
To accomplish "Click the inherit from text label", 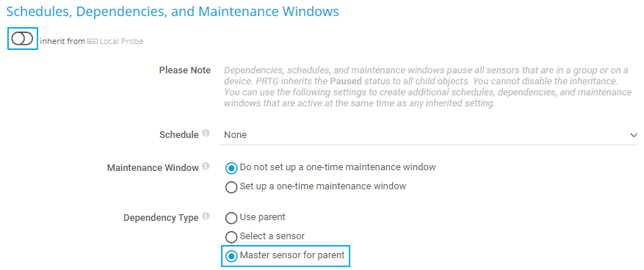I will [62, 41].
